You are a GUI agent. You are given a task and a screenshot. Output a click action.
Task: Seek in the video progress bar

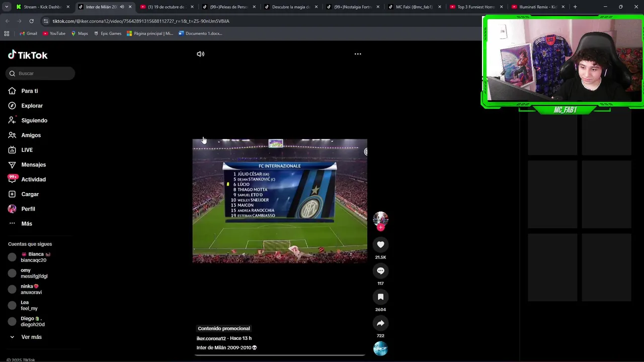[280, 355]
